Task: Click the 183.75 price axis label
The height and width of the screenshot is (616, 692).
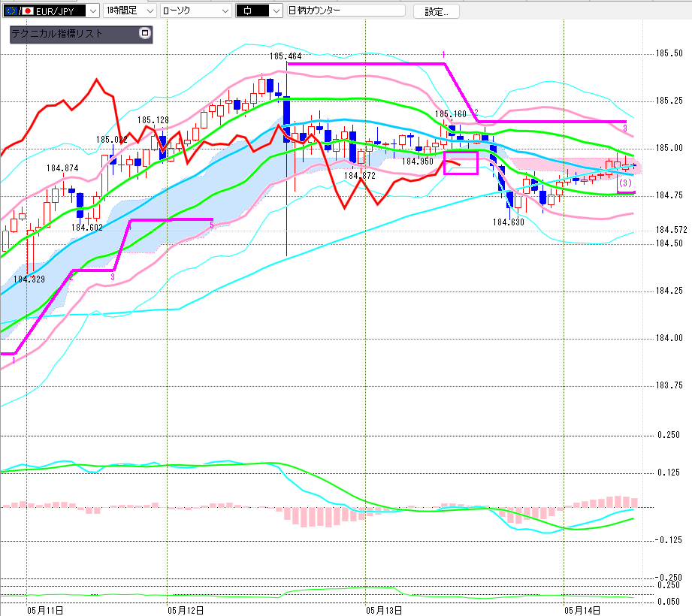Action: click(669, 385)
